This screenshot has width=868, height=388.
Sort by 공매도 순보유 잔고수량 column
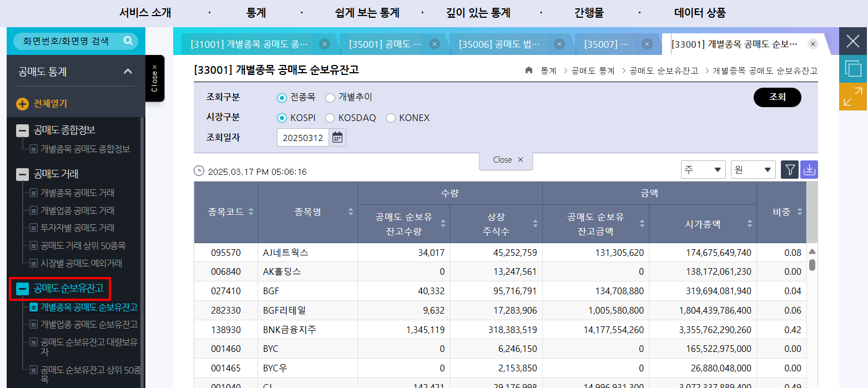[443, 224]
